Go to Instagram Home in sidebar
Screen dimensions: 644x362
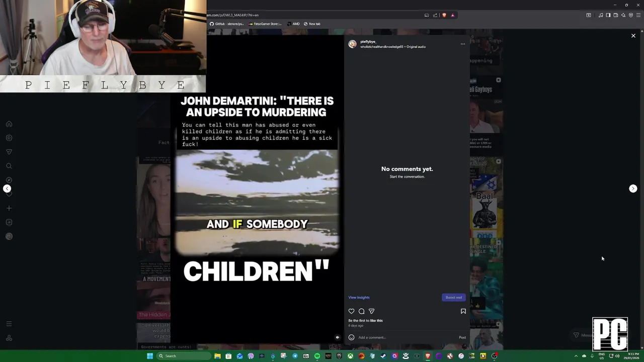(x=9, y=124)
